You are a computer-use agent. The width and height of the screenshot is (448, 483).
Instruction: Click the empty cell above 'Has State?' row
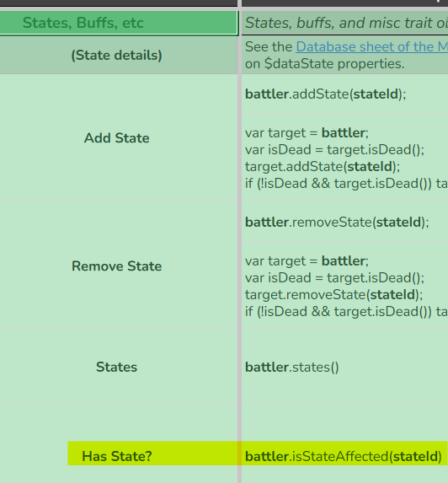(x=119, y=421)
